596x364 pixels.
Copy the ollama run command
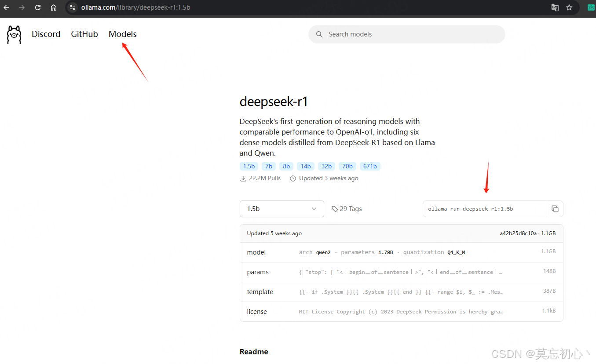click(x=555, y=209)
